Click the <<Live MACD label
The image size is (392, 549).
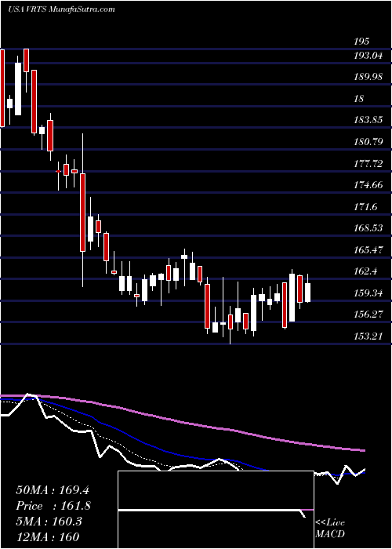coord(330,529)
